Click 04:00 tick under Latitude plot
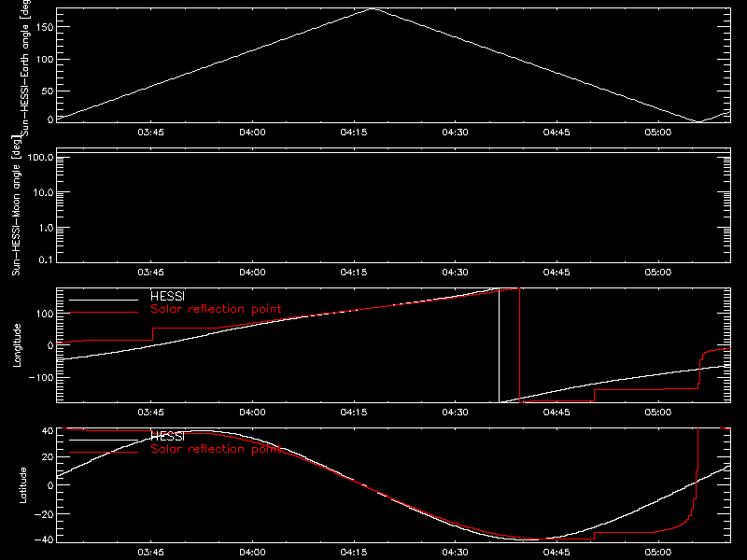 (252, 553)
